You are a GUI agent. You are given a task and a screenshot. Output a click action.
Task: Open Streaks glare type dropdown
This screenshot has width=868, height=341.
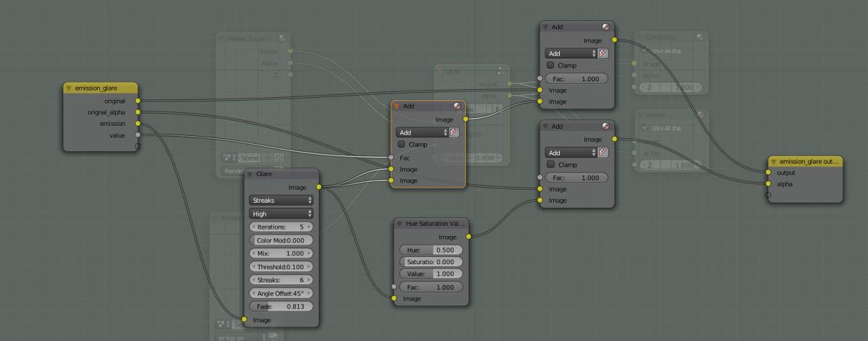pyautogui.click(x=281, y=200)
